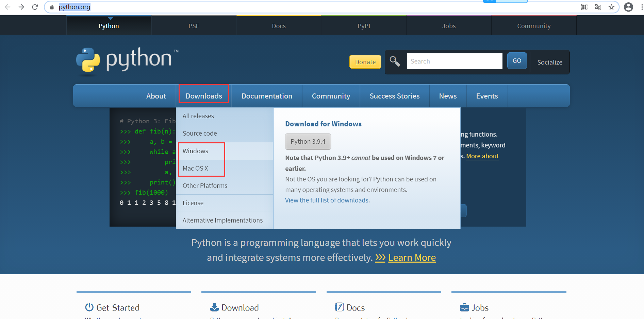This screenshot has width=644, height=319.
Task: Click the translate page icon
Action: point(598,7)
